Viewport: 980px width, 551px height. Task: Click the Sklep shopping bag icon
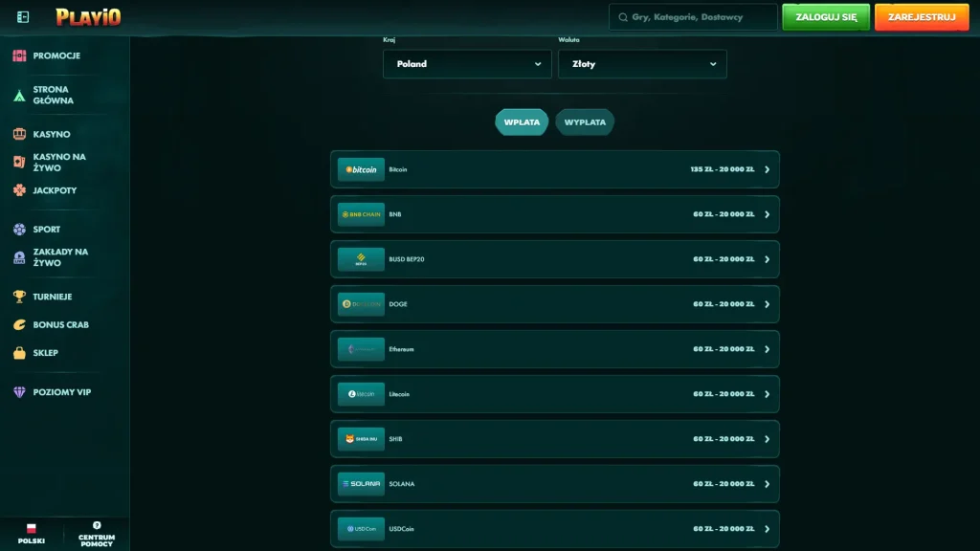point(19,353)
